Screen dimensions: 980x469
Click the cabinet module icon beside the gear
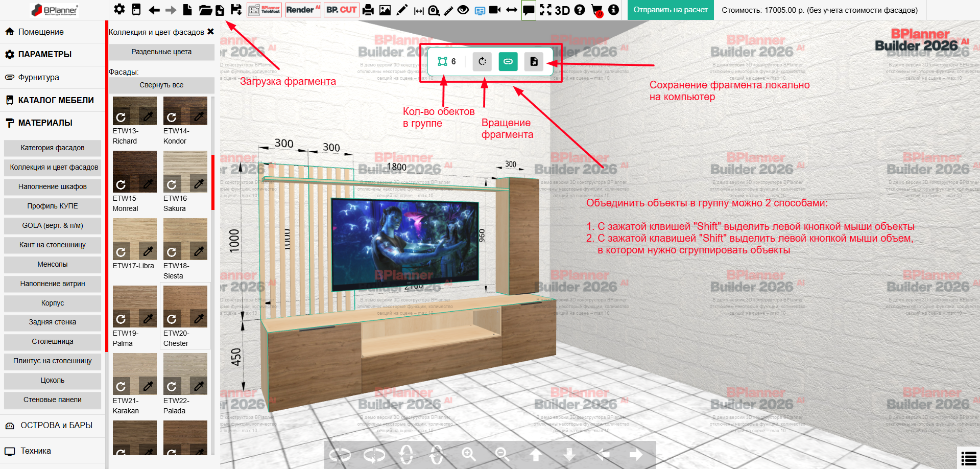(x=136, y=10)
